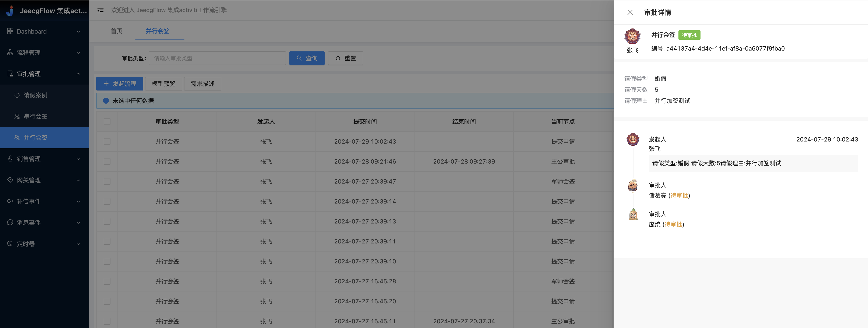Click 诸葛亮 approver avatar icon

click(633, 185)
